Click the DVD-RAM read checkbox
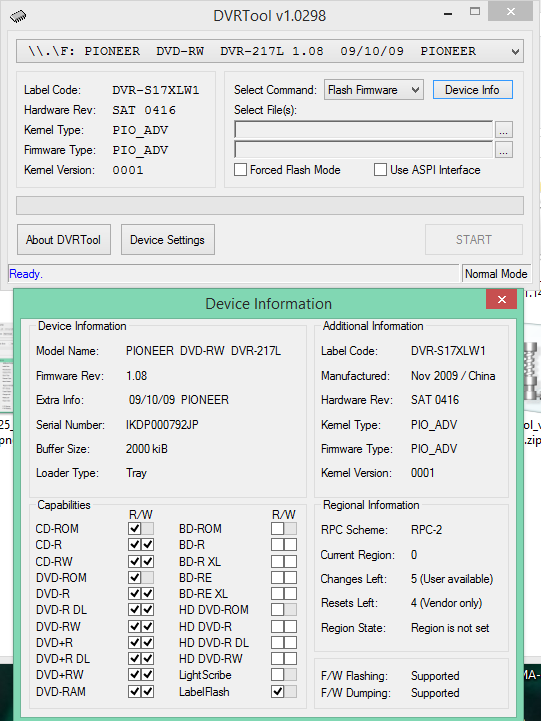541x721 pixels. 135,692
